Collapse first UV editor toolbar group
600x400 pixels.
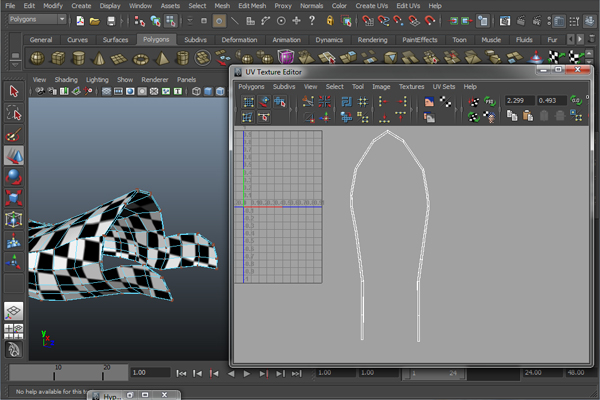point(291,109)
